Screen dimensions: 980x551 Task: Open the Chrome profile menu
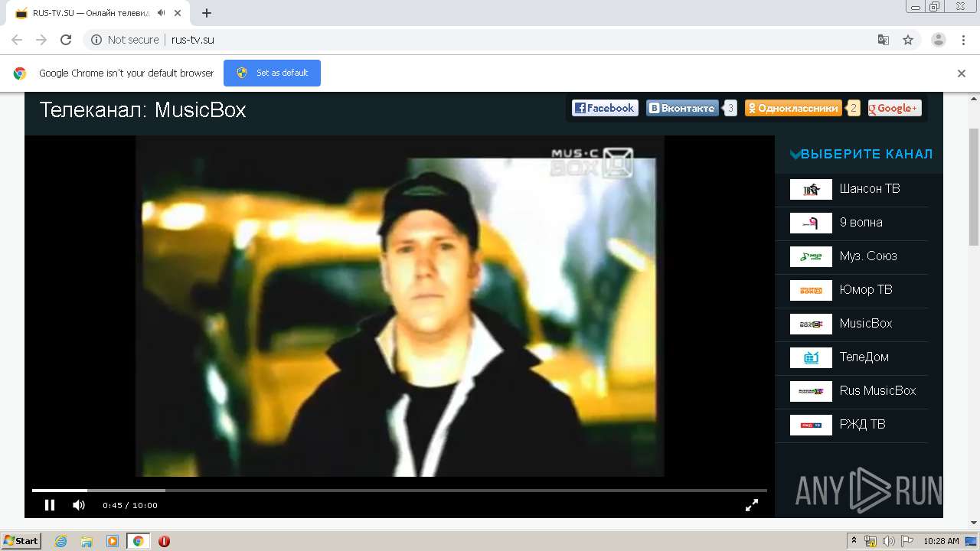coord(939,40)
